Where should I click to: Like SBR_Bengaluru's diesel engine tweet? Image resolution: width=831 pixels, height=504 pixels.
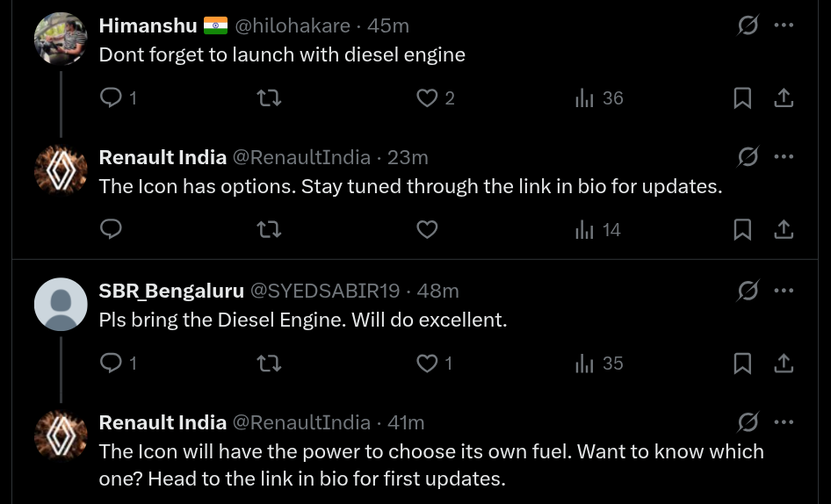pyautogui.click(x=427, y=363)
